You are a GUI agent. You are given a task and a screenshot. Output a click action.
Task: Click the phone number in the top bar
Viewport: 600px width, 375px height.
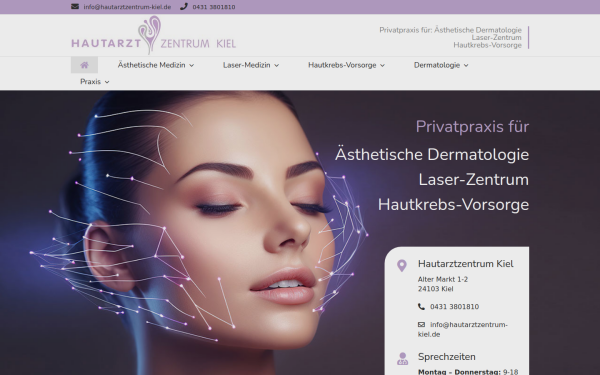(214, 7)
